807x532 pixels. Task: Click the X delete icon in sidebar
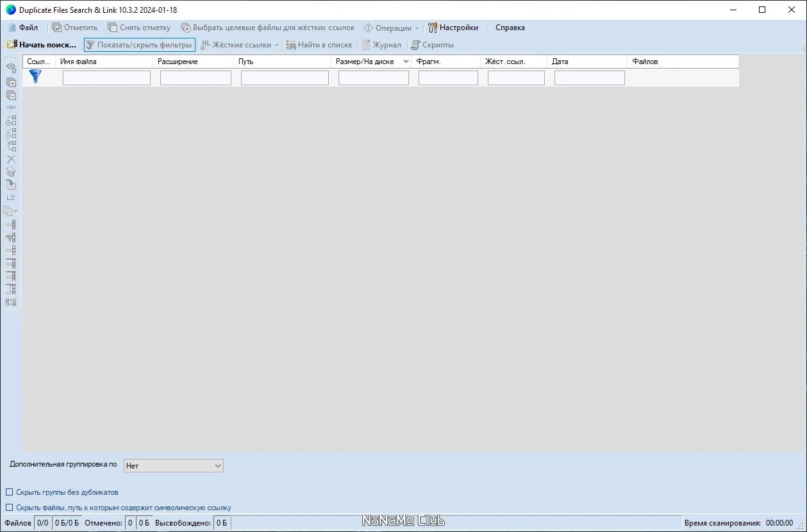point(11,159)
